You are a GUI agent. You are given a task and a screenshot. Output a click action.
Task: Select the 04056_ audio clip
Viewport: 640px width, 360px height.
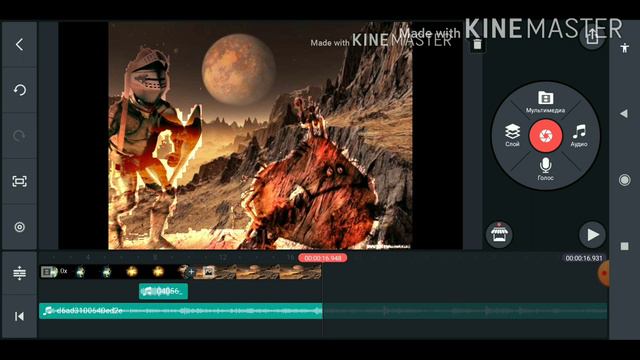[x=163, y=291]
